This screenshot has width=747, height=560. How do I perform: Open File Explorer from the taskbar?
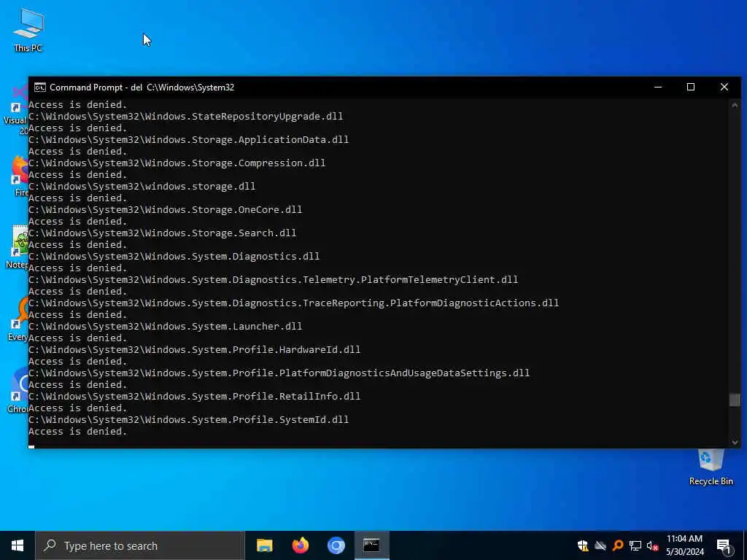coord(264,545)
